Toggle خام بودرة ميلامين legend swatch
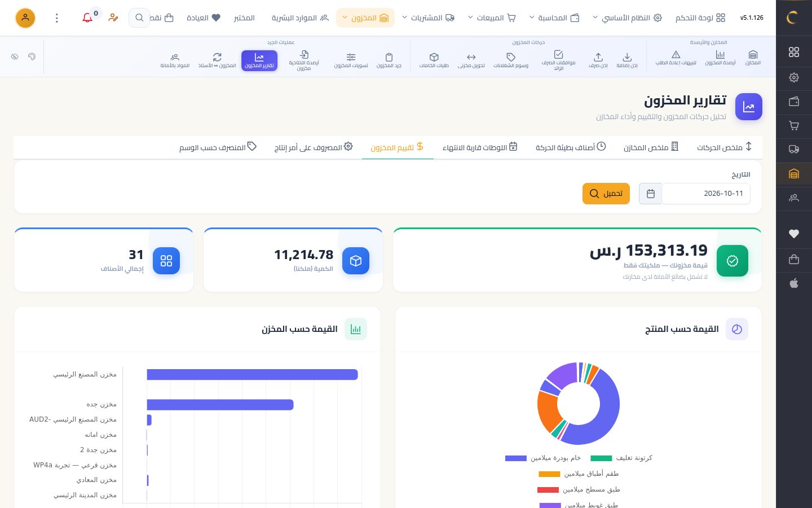The image size is (812, 508). [516, 458]
